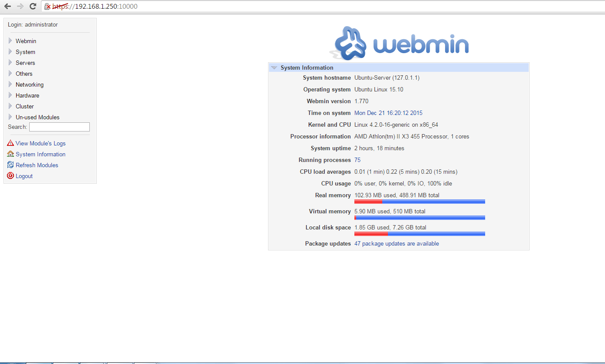Click the System Information panel header title

coord(307,67)
